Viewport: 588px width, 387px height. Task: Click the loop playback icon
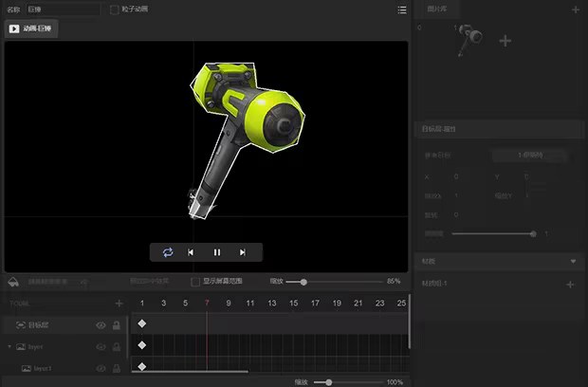click(168, 252)
